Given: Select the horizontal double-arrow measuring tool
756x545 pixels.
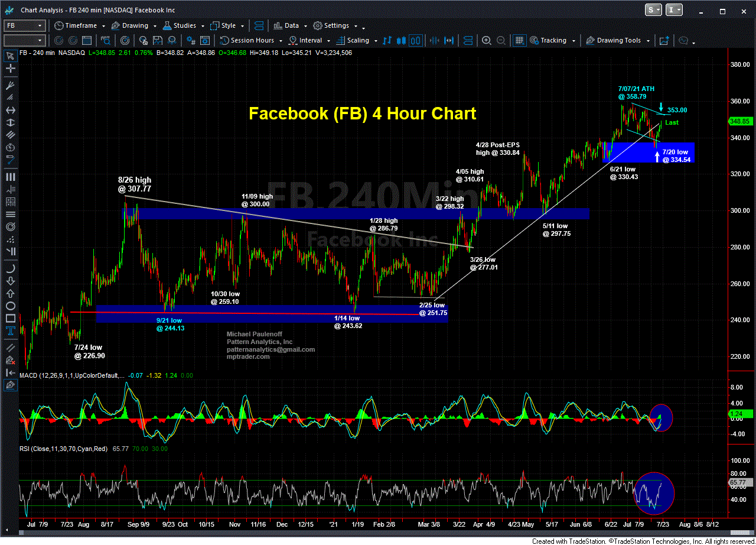Looking at the screenshot, I should click(x=10, y=110).
